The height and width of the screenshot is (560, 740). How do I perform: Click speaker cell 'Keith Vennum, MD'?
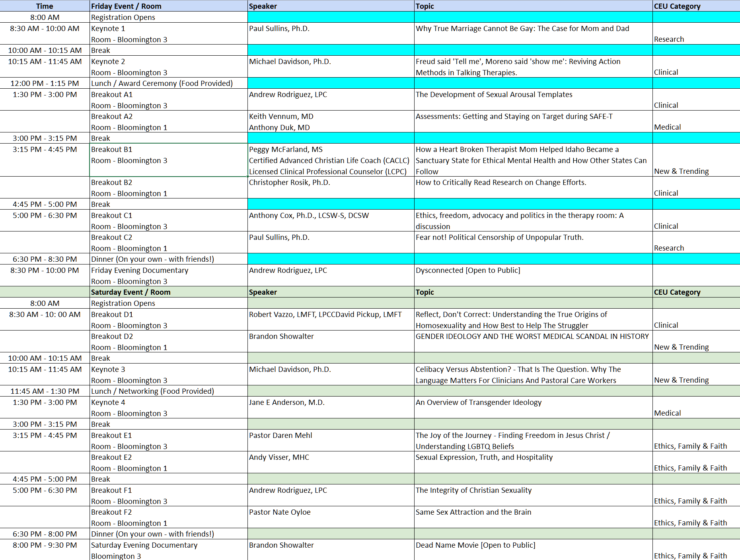tap(331, 121)
